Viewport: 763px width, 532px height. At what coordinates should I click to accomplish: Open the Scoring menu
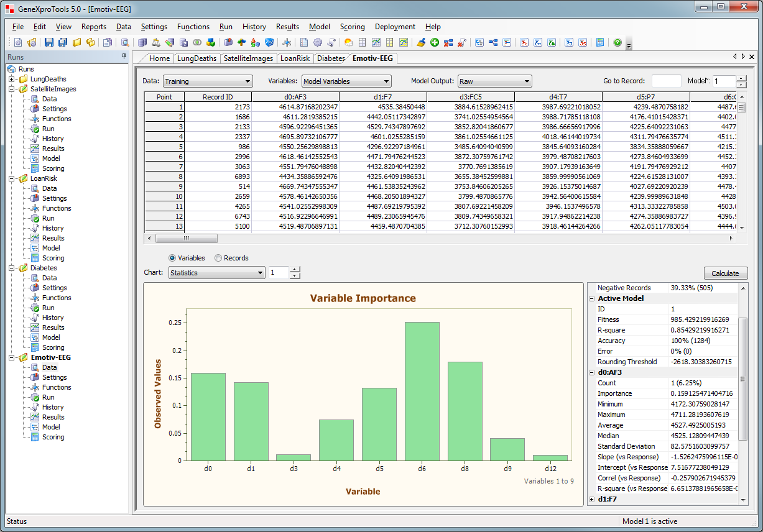coord(353,27)
